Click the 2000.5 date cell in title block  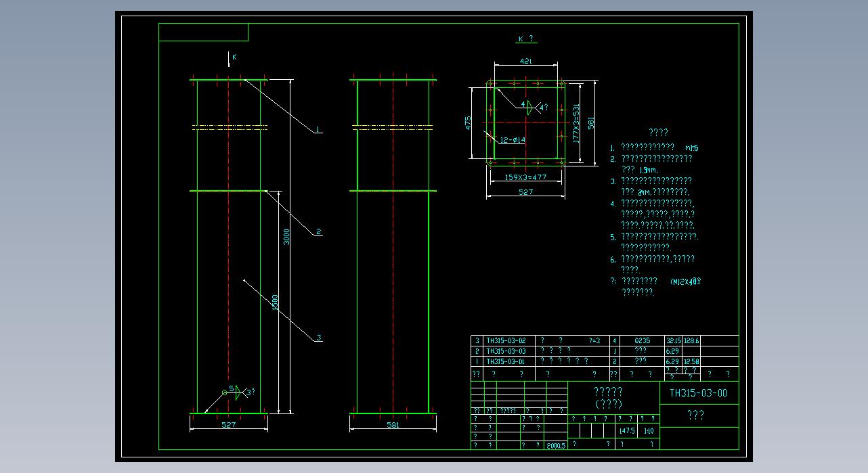pos(555,445)
